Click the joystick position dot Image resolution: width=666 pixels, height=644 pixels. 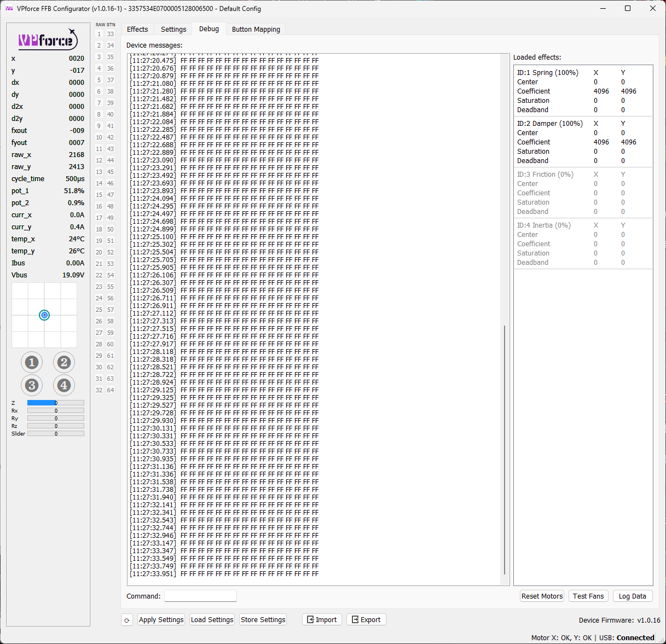pyautogui.click(x=44, y=315)
